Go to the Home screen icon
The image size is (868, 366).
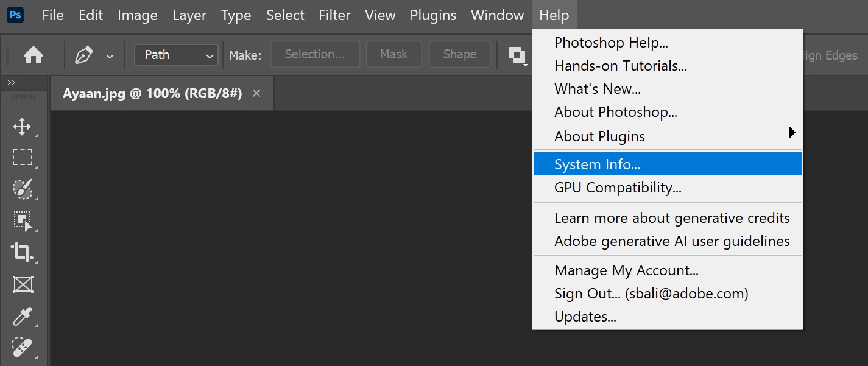coord(34,55)
